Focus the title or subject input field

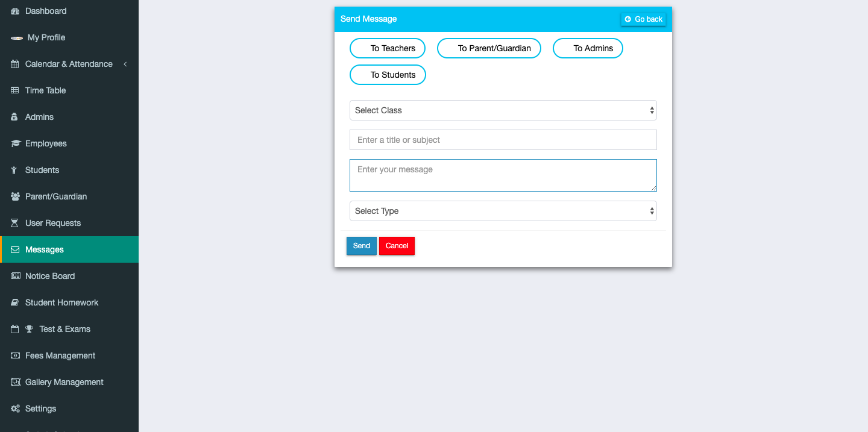tap(503, 140)
